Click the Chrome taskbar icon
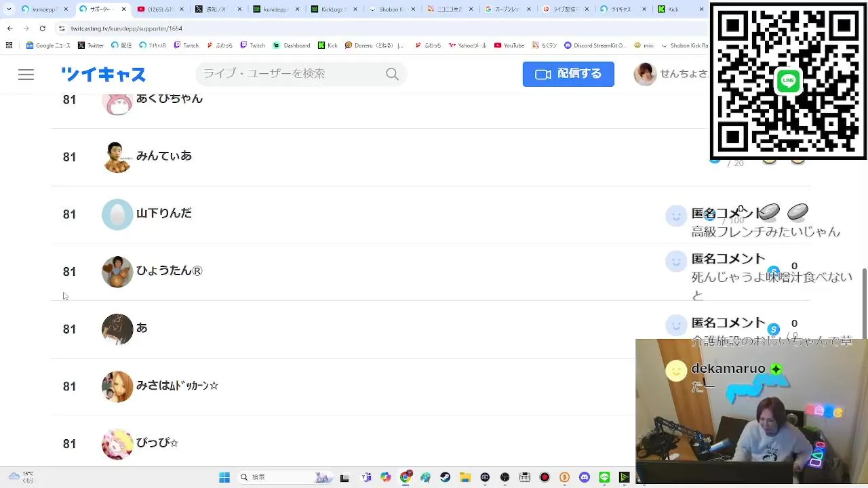868x488 pixels. coord(406,477)
